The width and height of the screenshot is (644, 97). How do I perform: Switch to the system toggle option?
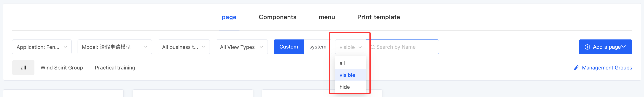pos(317,47)
